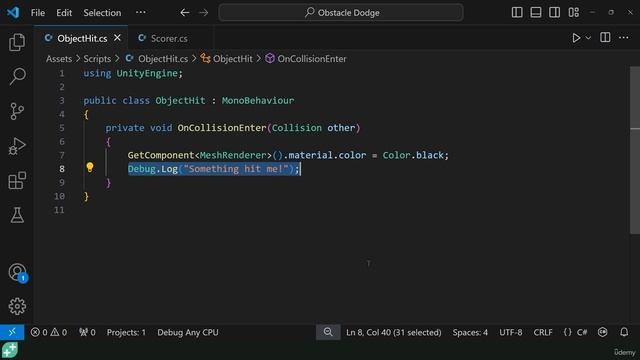Click the Copilot status icon
Screen dimensions: 640x360
602,332
